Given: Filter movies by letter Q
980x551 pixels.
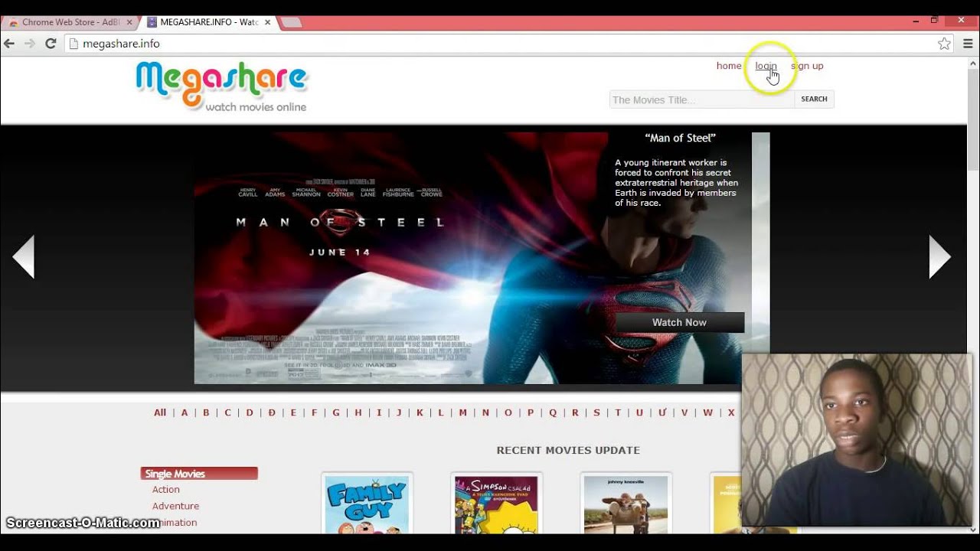Looking at the screenshot, I should point(553,412).
